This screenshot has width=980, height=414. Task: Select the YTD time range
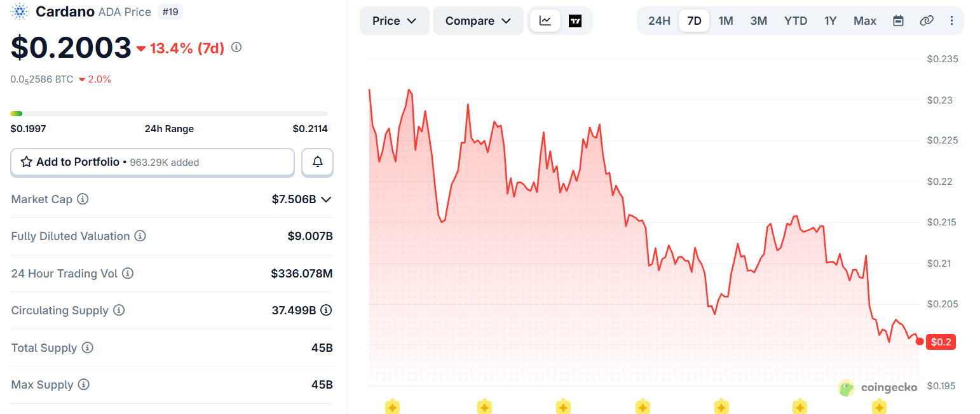[x=796, y=21]
